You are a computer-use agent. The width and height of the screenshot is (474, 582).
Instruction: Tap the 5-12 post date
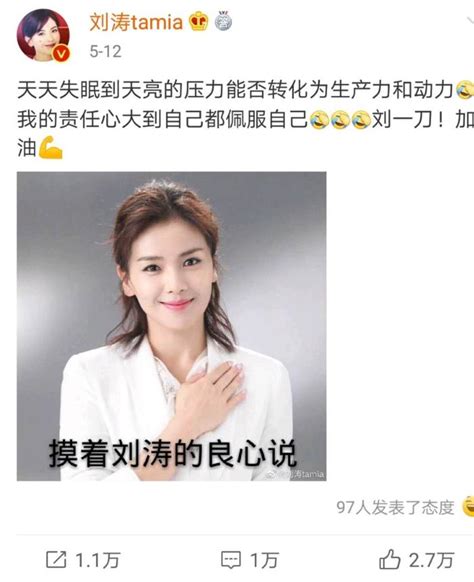click(105, 51)
